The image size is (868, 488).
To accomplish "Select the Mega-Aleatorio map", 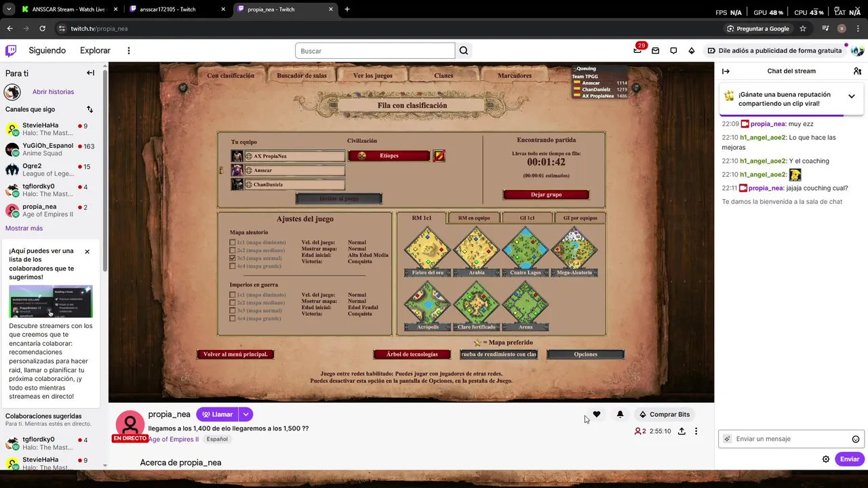I will tap(574, 251).
